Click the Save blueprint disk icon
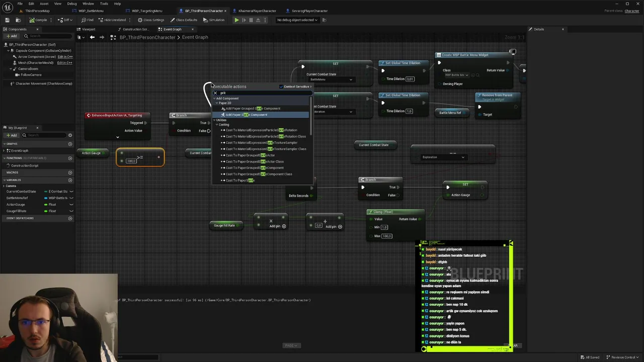The height and width of the screenshot is (362, 644). tap(7, 20)
